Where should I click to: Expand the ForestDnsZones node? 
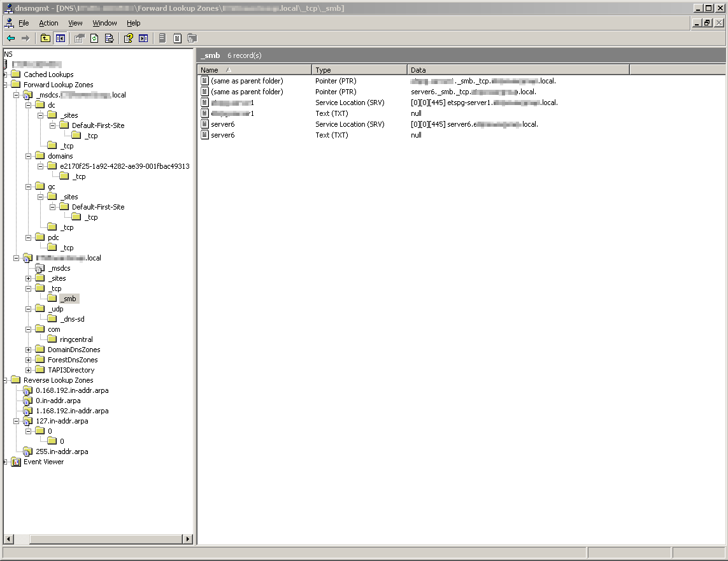point(29,360)
